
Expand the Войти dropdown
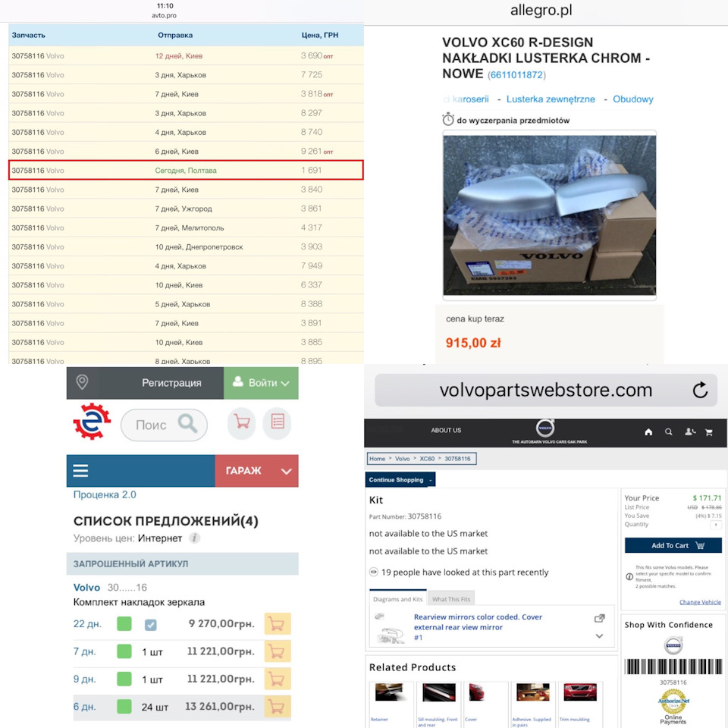[261, 382]
